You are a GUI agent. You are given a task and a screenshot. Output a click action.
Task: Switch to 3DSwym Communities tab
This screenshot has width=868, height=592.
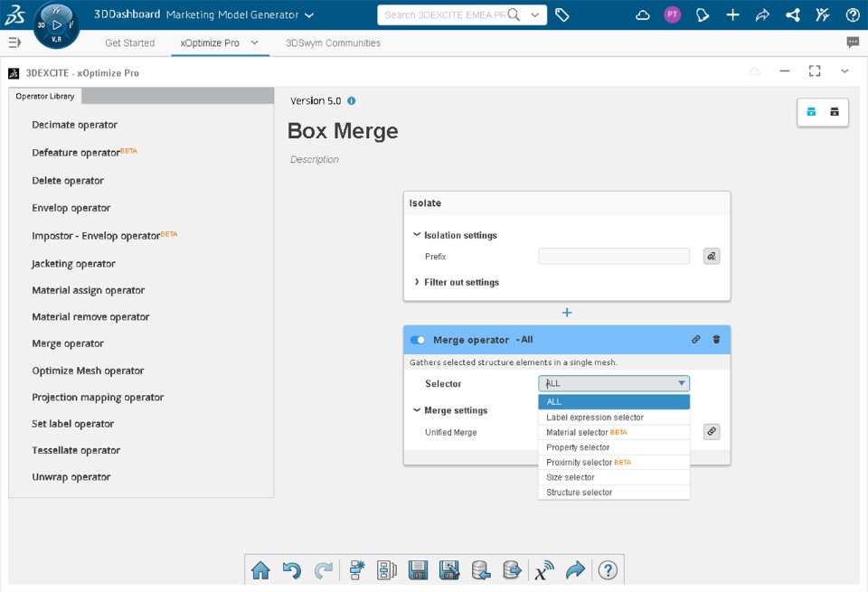pos(334,42)
